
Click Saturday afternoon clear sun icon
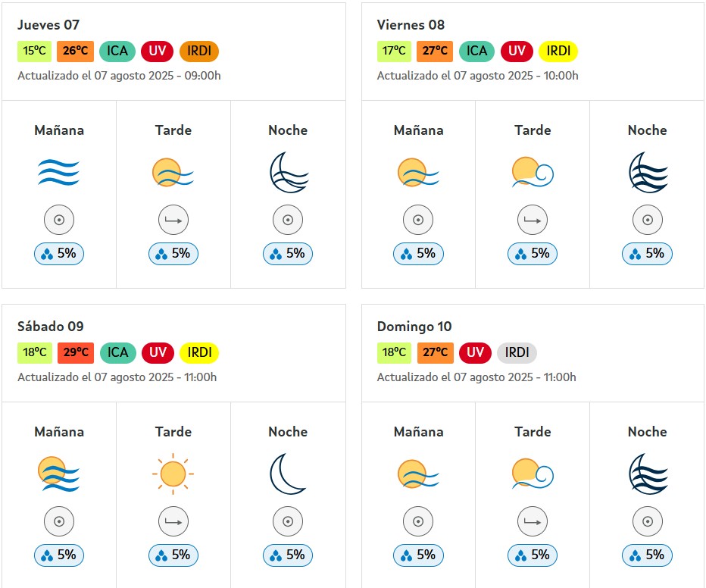(173, 474)
